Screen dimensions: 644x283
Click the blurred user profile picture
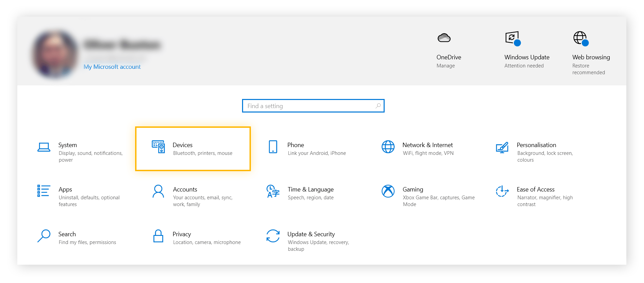(x=55, y=54)
